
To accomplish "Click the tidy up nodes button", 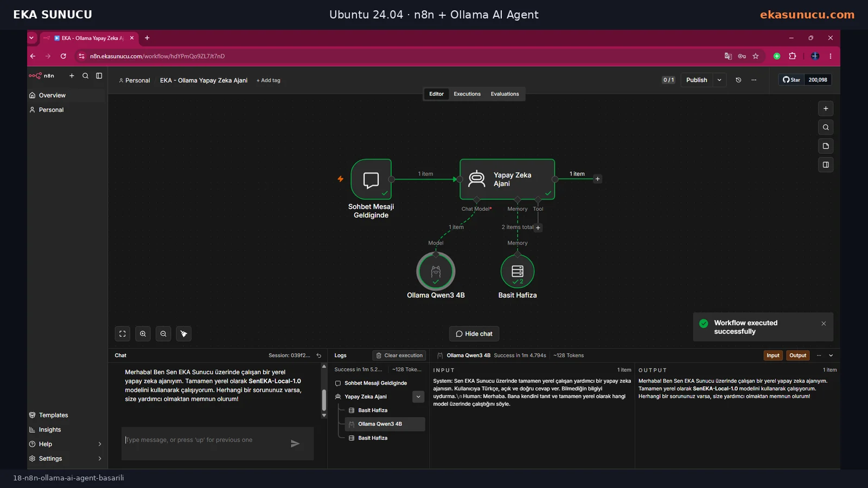I will click(x=183, y=334).
